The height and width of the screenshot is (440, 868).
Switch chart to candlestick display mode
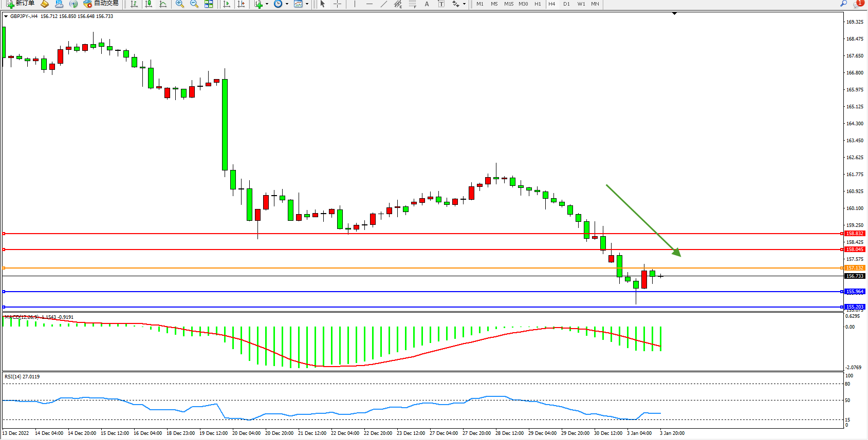coord(149,4)
